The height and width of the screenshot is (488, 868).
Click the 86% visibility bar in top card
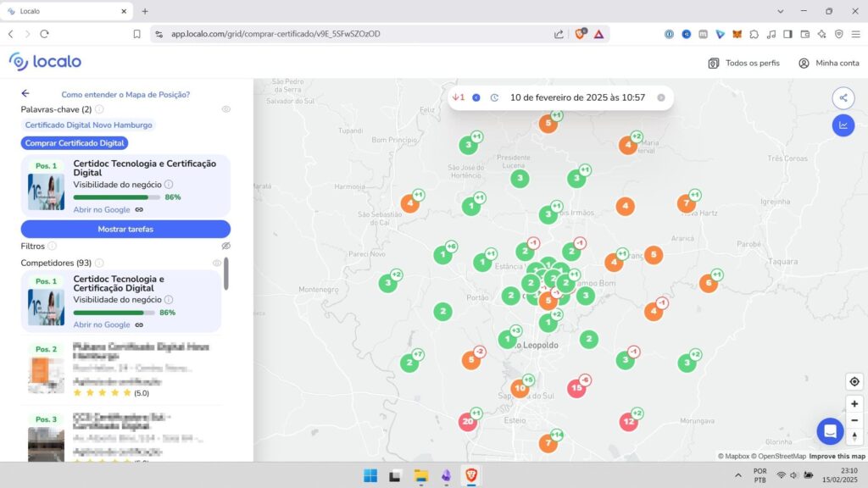click(x=116, y=197)
